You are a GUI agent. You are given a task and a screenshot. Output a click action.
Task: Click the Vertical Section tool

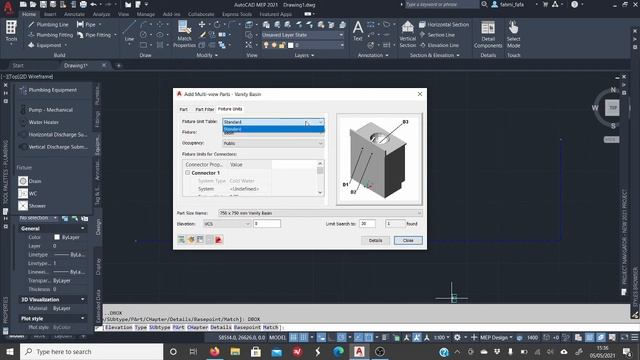pyautogui.click(x=407, y=34)
